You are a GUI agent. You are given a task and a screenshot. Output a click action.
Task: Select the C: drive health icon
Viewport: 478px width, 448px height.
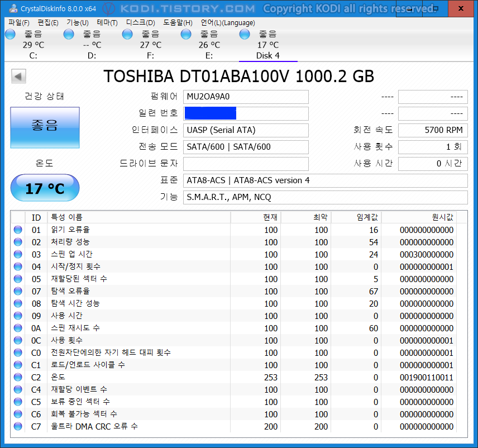pyautogui.click(x=9, y=34)
